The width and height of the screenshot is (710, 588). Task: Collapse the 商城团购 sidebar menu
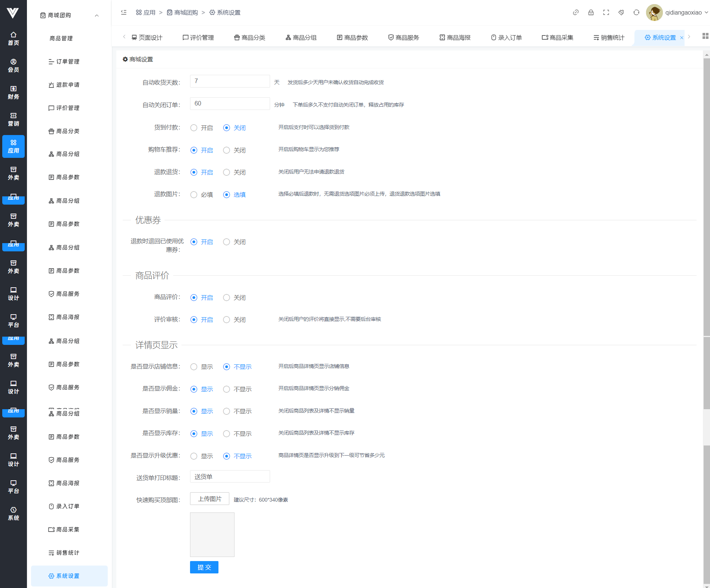tap(97, 15)
